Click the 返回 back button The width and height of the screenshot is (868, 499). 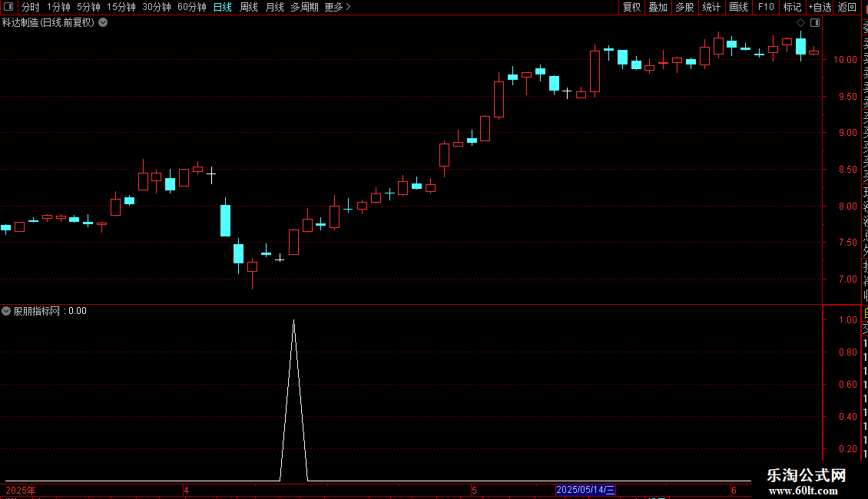[x=847, y=7]
